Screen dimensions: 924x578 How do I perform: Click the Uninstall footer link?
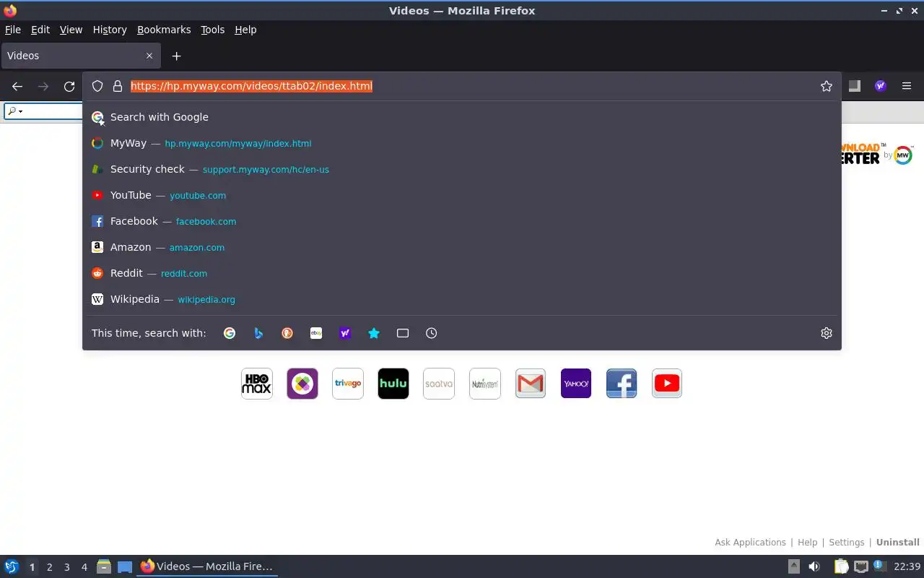point(897,543)
